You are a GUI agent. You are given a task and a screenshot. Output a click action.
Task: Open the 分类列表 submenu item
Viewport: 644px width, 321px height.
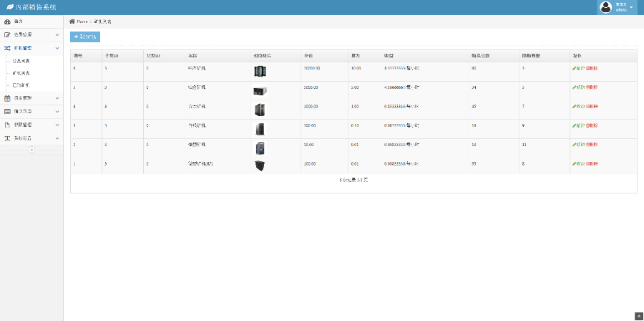click(21, 61)
